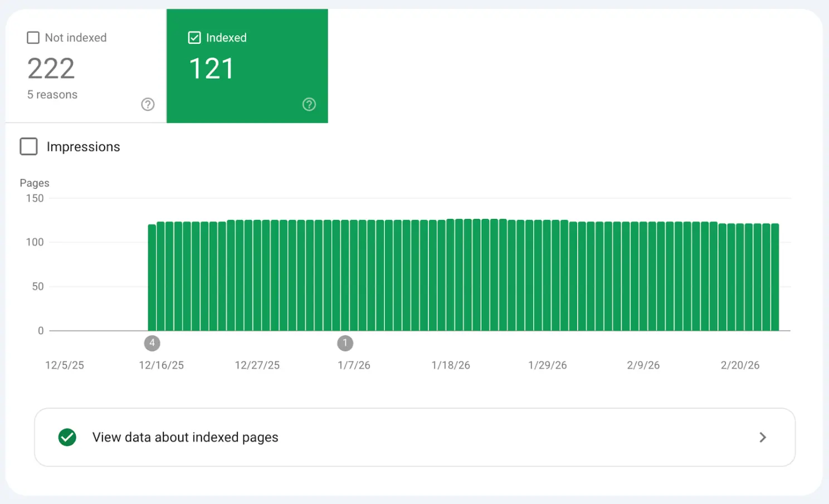Select the "4" event marker below the chart

tap(152, 343)
